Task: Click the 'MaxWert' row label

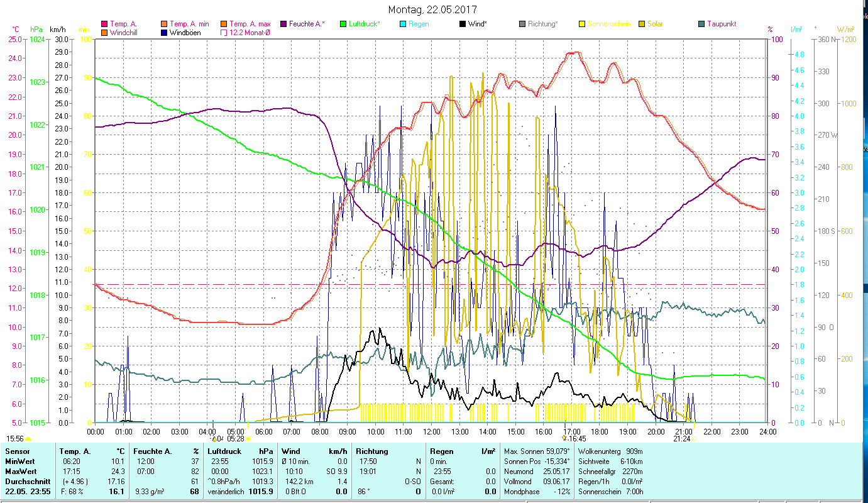Action: [x=21, y=471]
